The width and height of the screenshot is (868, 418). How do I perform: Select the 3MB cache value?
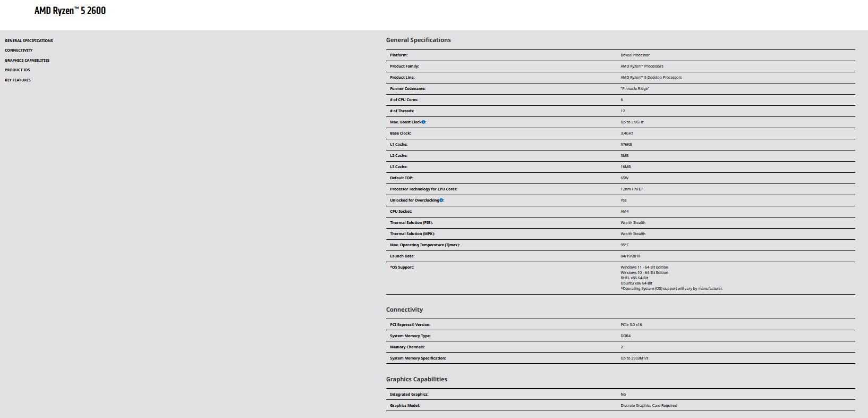(625, 155)
